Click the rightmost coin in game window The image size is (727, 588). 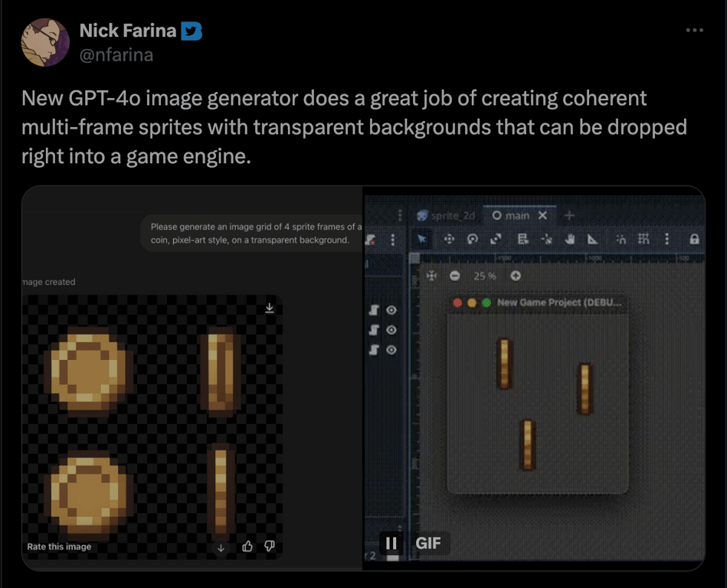click(x=585, y=389)
